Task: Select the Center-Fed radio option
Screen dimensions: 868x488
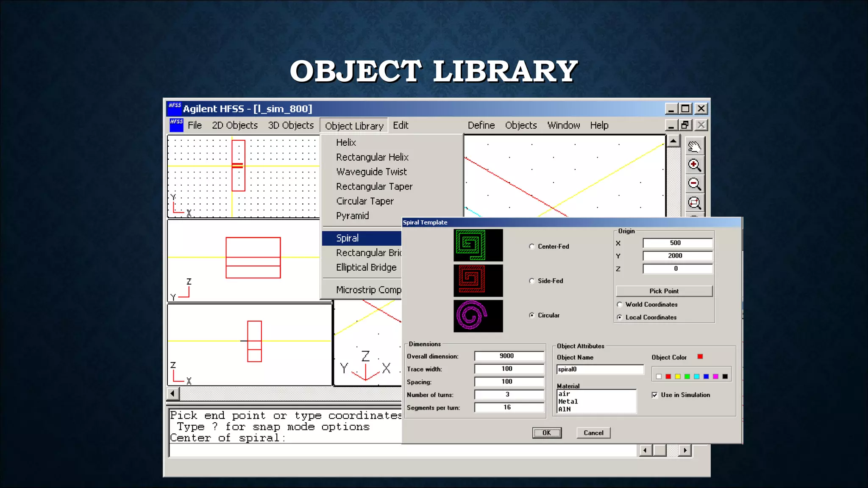Action: click(532, 247)
